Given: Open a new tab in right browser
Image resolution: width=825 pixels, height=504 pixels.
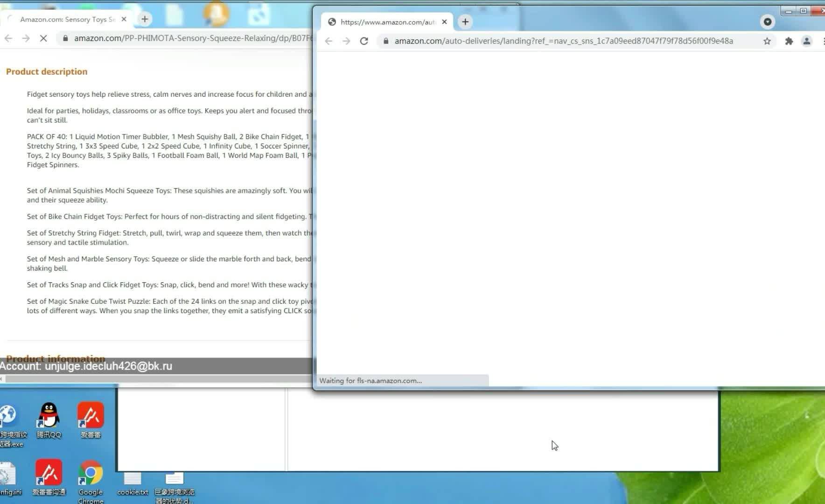Looking at the screenshot, I should pos(465,21).
